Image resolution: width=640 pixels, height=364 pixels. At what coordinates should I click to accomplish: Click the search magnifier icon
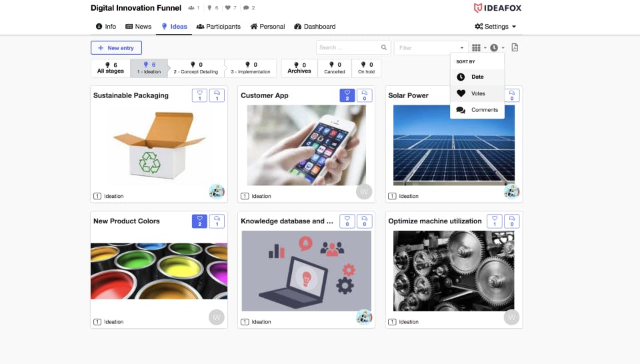click(384, 48)
